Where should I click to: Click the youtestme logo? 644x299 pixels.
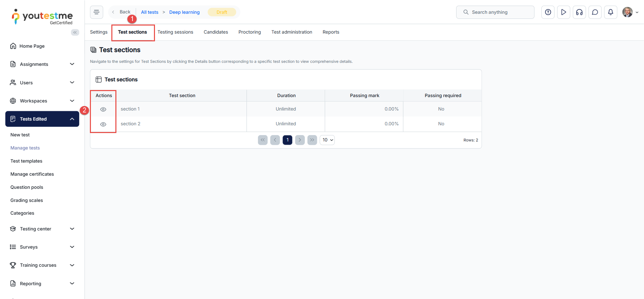point(42,17)
